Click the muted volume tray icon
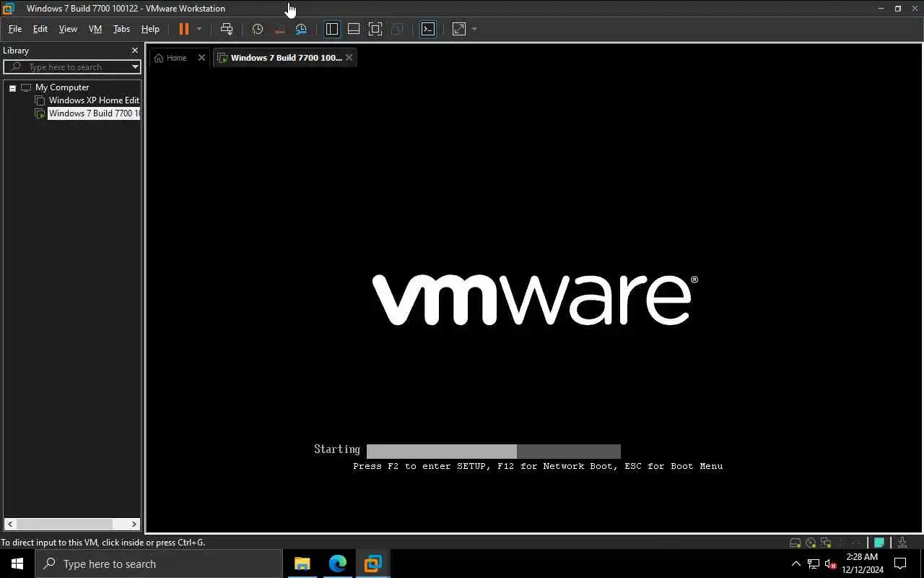The image size is (924, 578). coord(830,564)
